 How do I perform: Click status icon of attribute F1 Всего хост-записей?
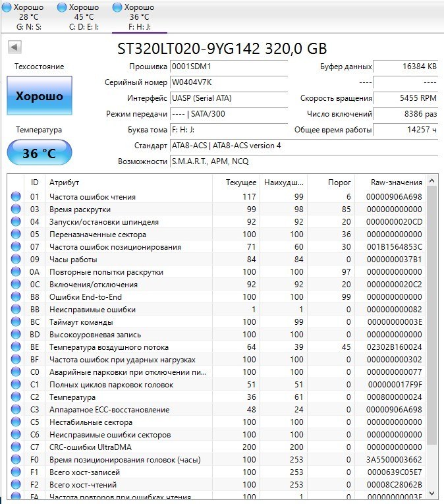coord(16,472)
